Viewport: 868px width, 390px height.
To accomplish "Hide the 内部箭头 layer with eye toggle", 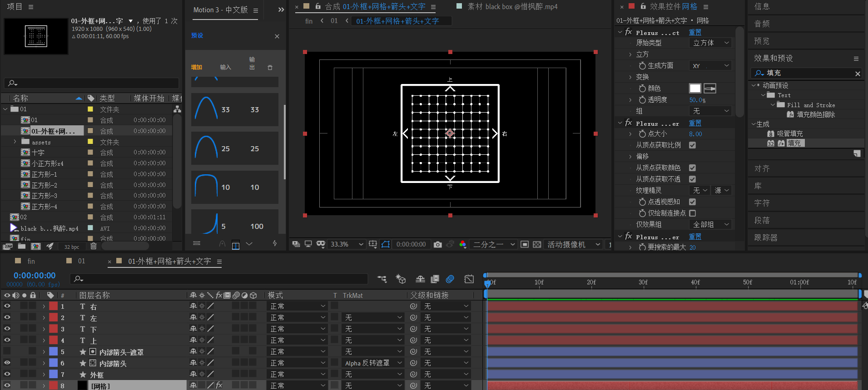I will (7, 363).
